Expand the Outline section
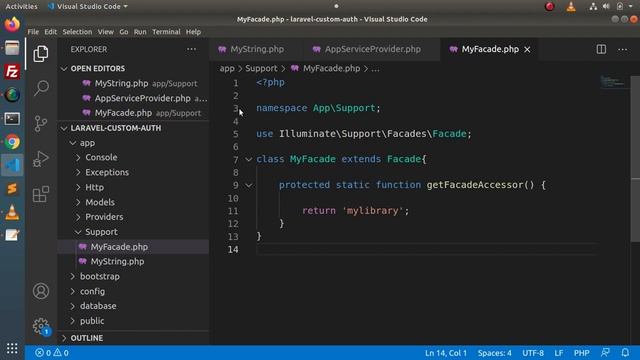This screenshot has width=640, height=360. 64,338
